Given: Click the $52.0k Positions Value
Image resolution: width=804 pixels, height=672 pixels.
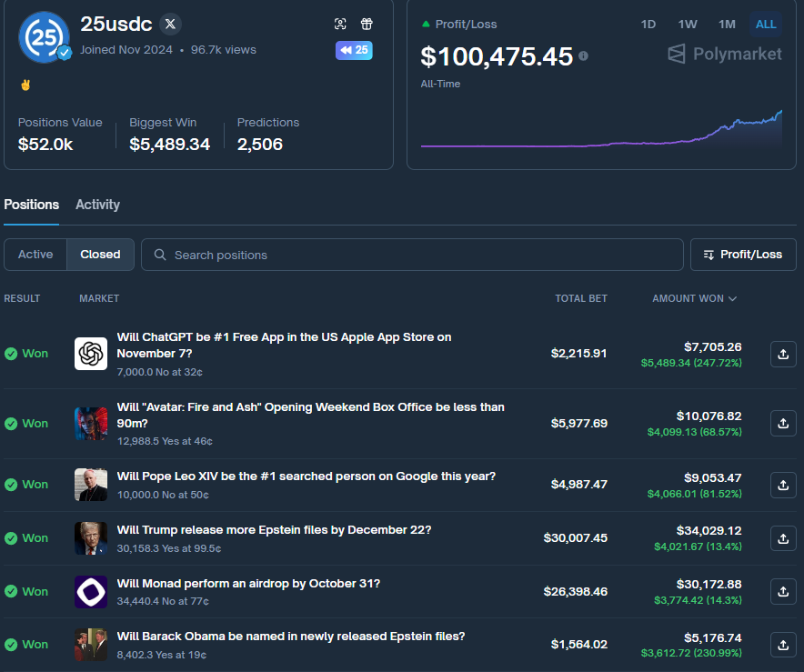Looking at the screenshot, I should [x=45, y=144].
